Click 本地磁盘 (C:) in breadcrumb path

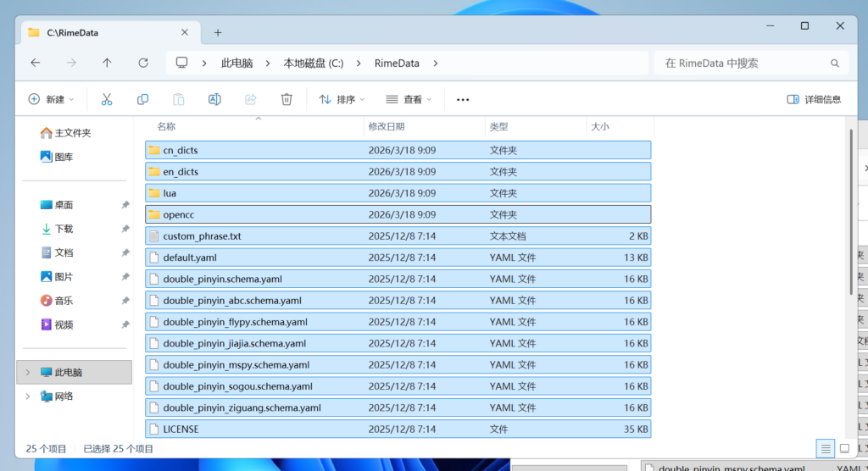point(313,63)
